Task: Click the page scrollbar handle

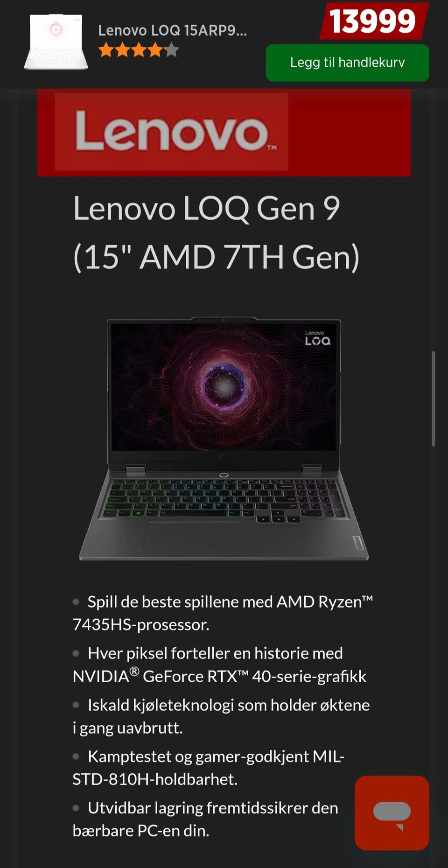Action: pos(434,399)
